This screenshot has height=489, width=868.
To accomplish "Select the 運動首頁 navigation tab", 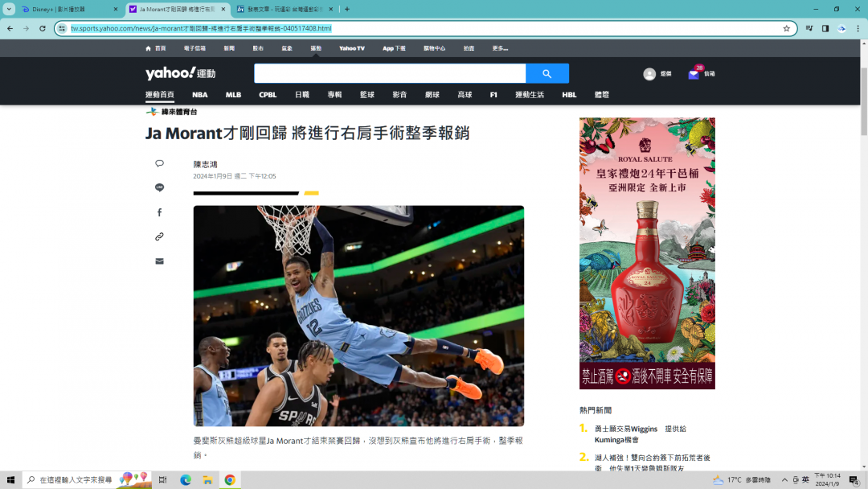I will click(x=159, y=95).
